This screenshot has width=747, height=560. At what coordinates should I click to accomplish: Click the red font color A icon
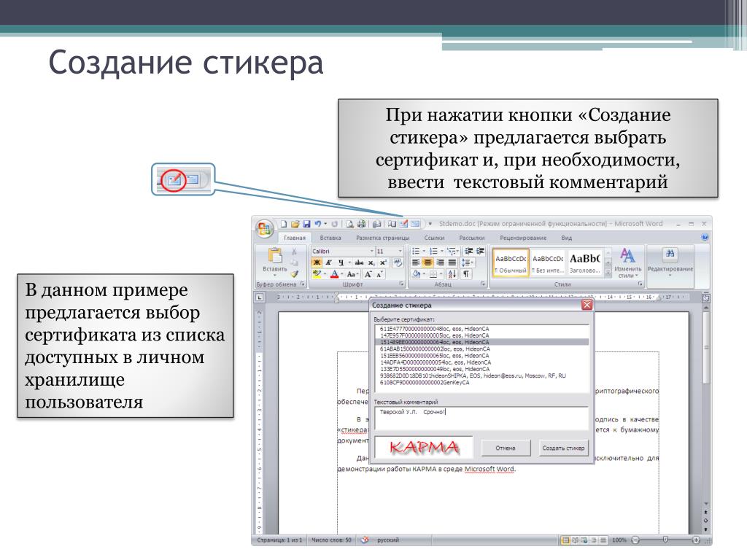[334, 274]
